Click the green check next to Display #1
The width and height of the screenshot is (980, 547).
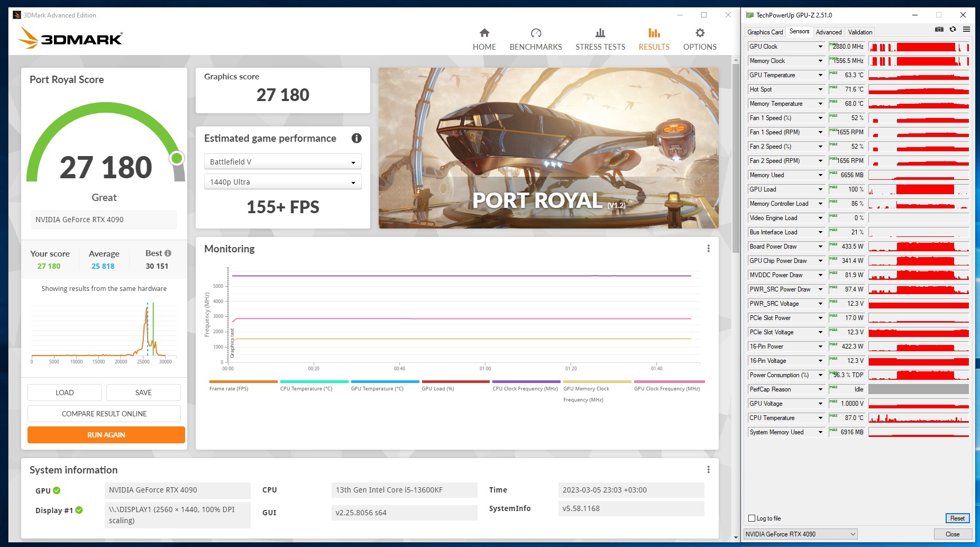click(x=79, y=510)
